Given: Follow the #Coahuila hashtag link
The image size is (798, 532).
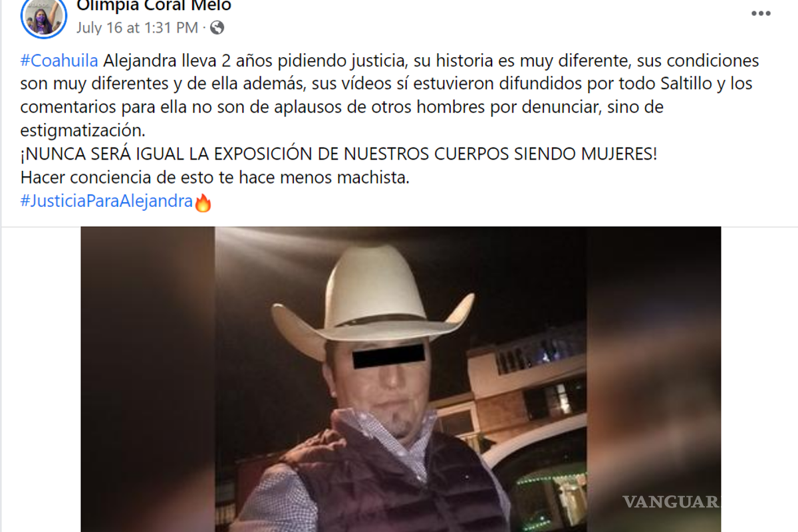Looking at the screenshot, I should (x=59, y=61).
